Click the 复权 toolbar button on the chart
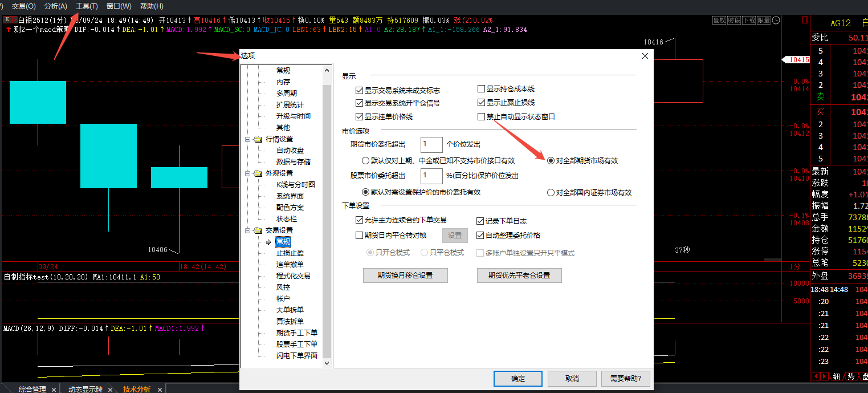 click(719, 20)
